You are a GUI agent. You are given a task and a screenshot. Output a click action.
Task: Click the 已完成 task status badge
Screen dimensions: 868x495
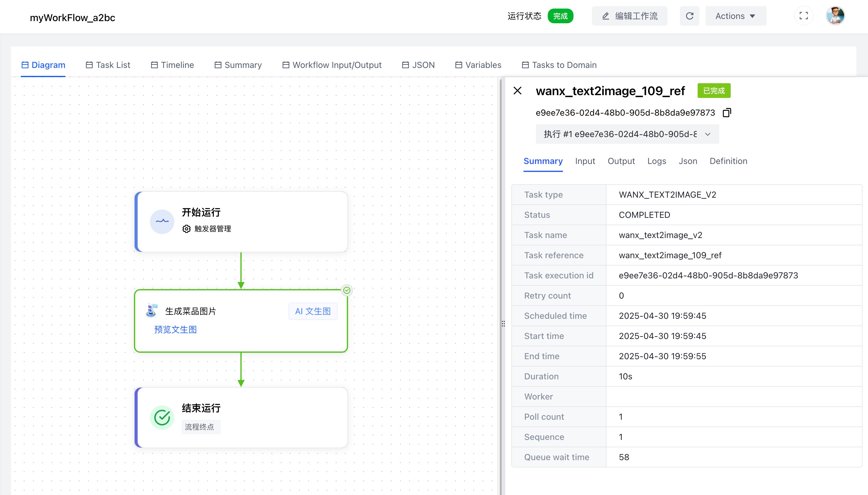pyautogui.click(x=714, y=91)
